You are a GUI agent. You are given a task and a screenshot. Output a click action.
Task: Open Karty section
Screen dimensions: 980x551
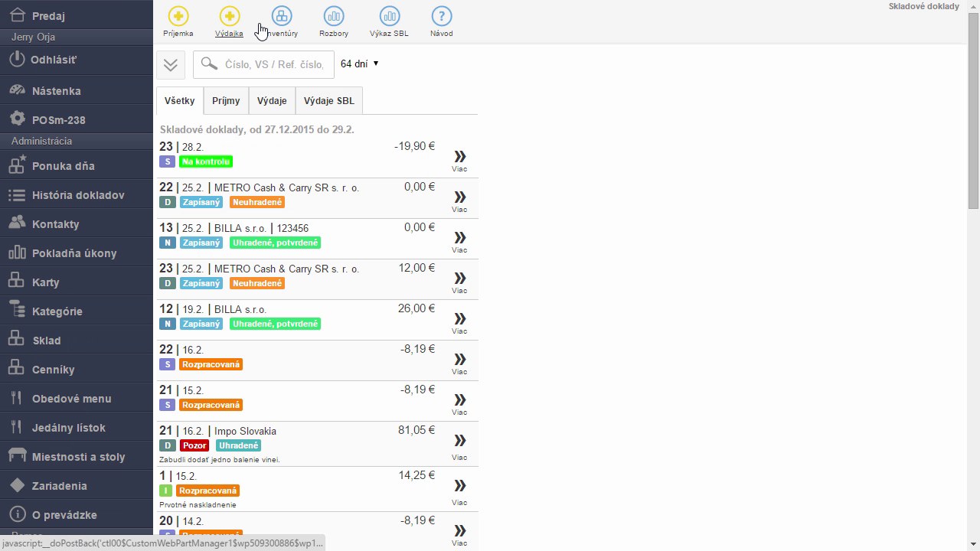[x=77, y=282]
